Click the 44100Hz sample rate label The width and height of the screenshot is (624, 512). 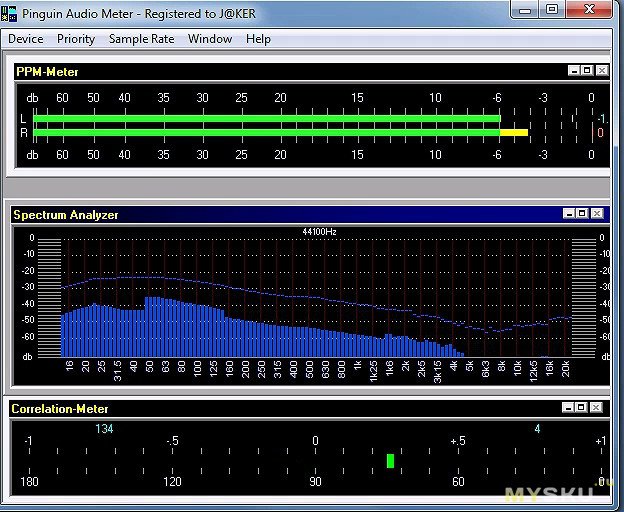(x=319, y=231)
